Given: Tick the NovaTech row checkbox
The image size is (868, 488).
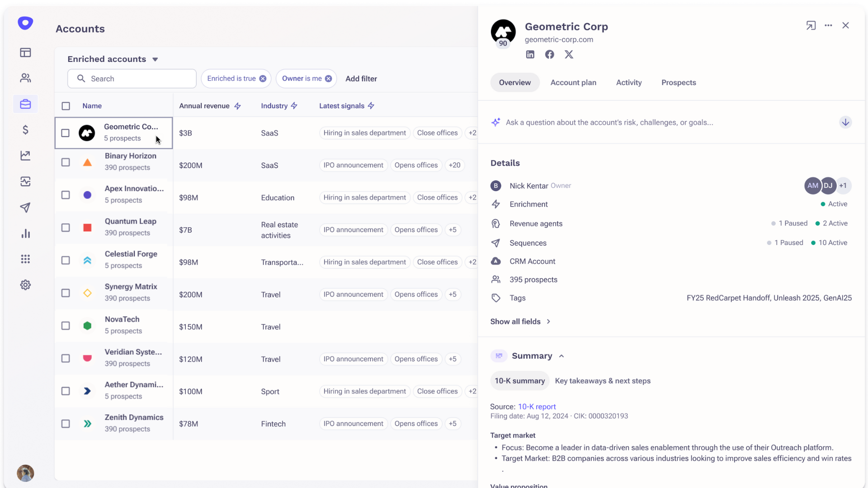Looking at the screenshot, I should click(x=66, y=326).
